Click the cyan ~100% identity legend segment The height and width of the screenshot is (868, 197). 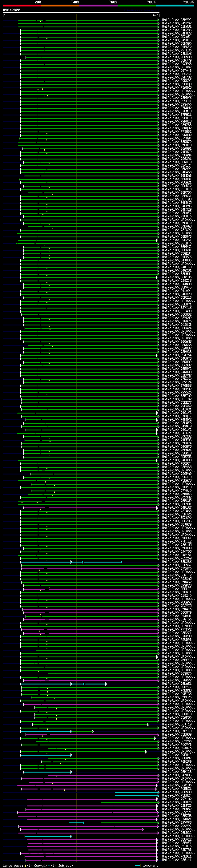point(175,6)
